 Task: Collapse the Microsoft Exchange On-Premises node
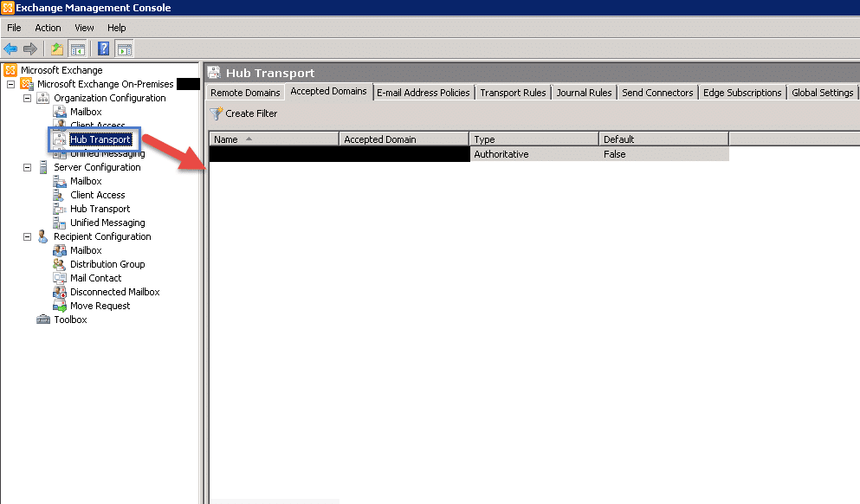[10, 85]
